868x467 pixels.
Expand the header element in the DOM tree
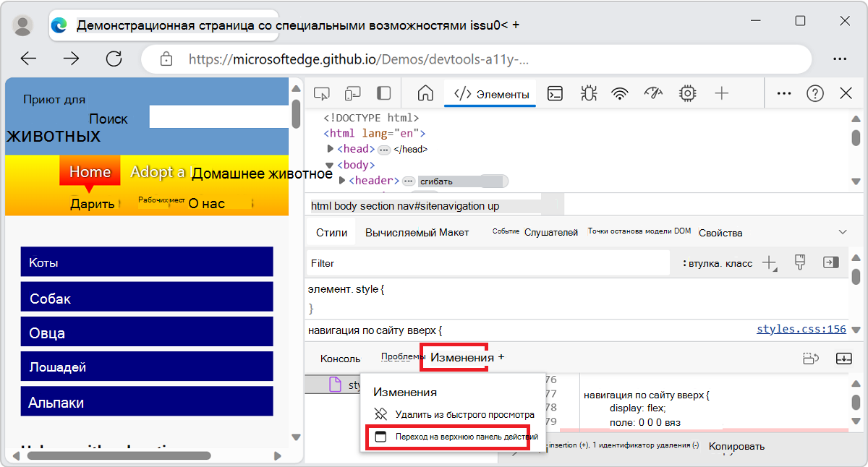(343, 181)
